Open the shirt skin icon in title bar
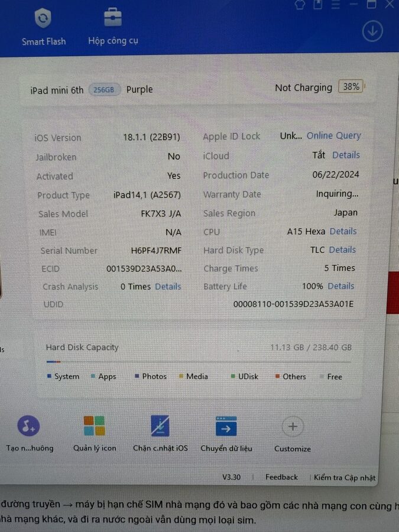This screenshot has height=532, width=399. point(300,4)
